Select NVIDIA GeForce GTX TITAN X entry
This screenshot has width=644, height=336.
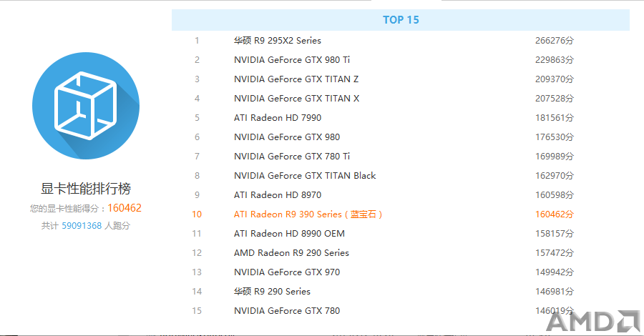(296, 99)
